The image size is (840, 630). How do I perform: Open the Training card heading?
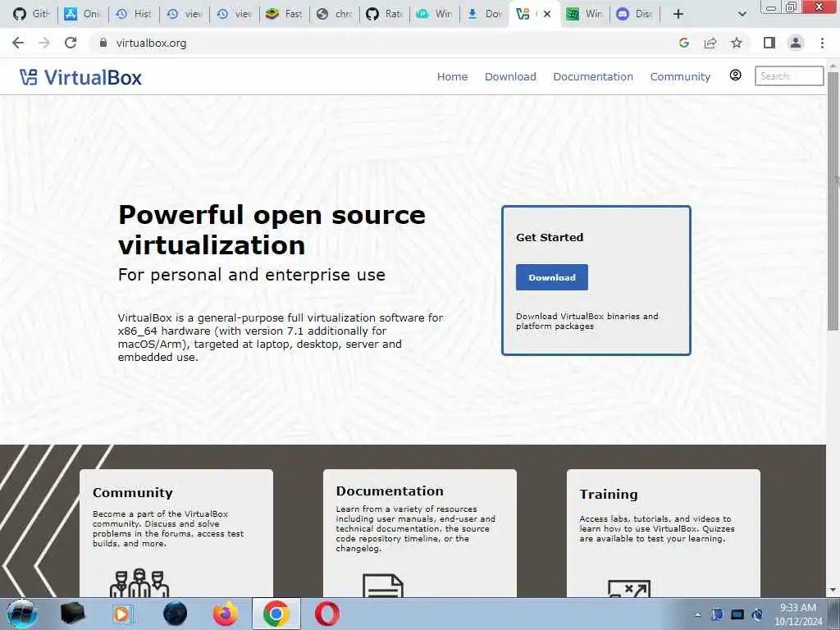click(609, 494)
